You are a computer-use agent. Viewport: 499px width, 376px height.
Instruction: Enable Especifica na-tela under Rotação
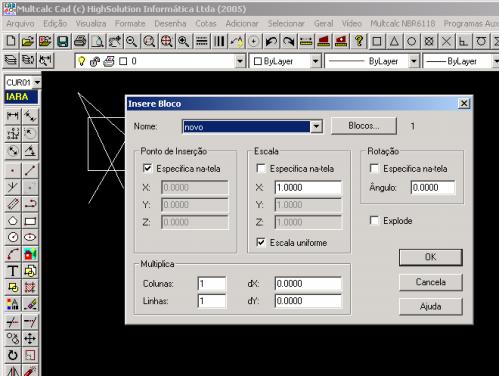point(374,168)
